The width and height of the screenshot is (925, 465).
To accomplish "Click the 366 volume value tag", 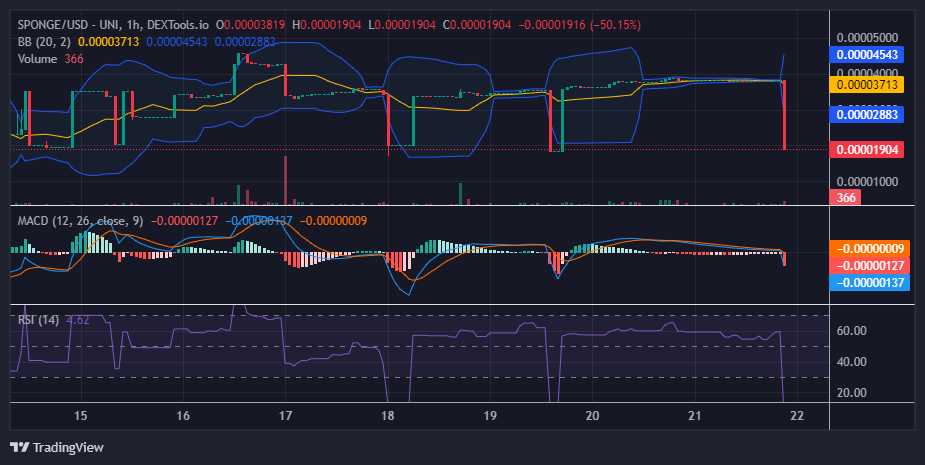I will 845,197.
